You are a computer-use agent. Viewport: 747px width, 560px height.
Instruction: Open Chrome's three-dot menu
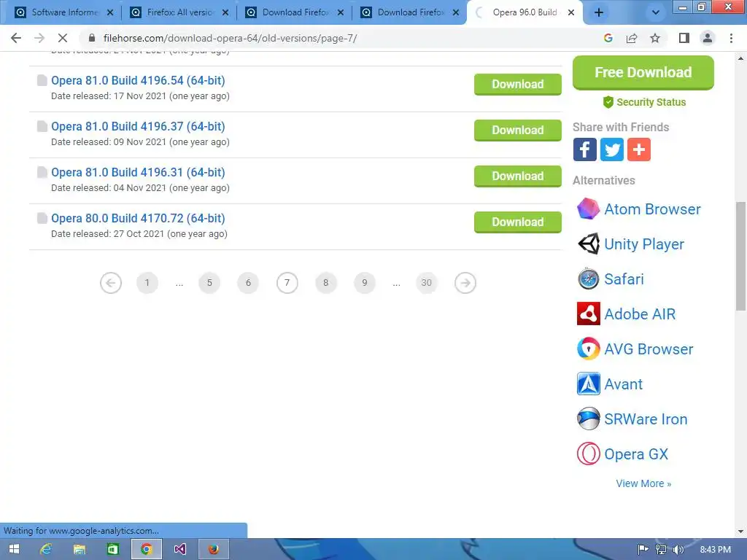(x=731, y=38)
